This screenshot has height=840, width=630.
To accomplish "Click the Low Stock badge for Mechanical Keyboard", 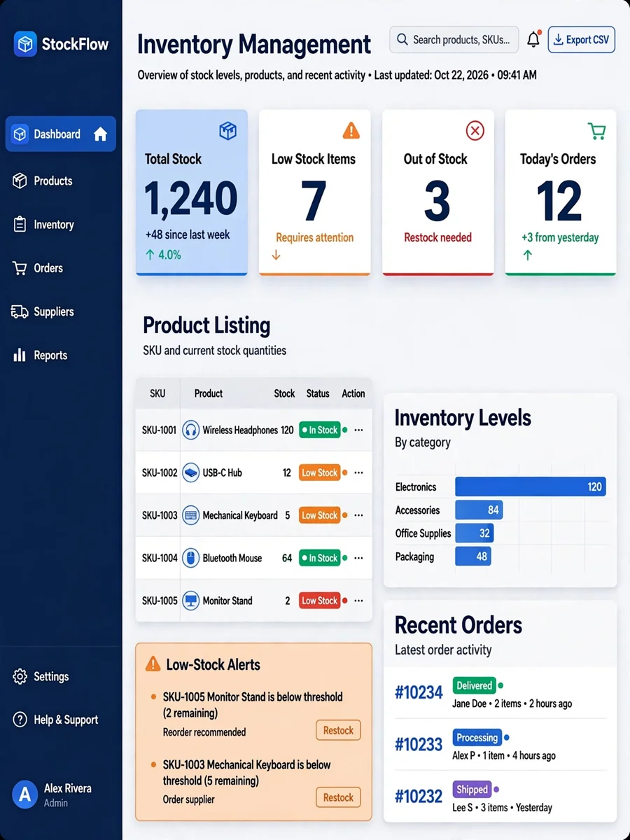I will coord(319,515).
